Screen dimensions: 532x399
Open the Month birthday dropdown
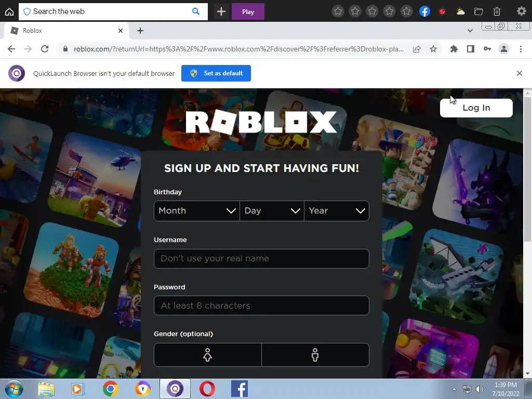[x=197, y=211]
